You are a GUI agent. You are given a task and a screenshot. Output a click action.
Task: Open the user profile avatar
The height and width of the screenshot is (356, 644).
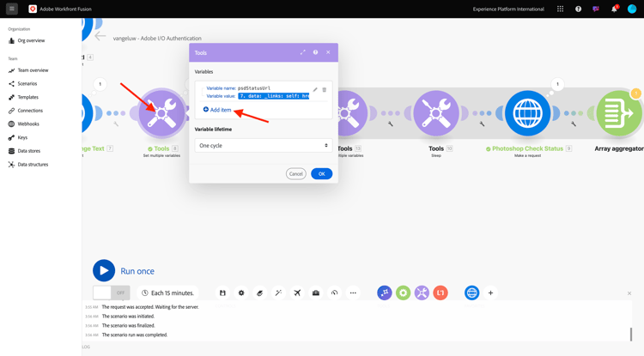(x=632, y=9)
